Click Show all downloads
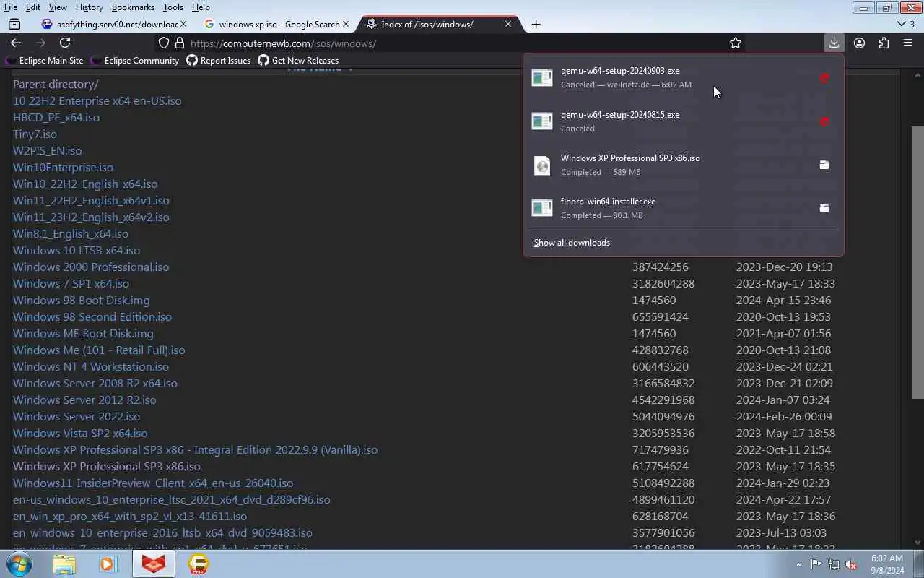Image resolution: width=924 pixels, height=578 pixels. (572, 243)
